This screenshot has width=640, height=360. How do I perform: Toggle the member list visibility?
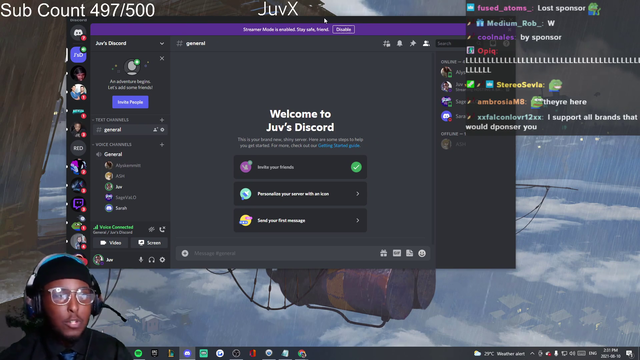pyautogui.click(x=426, y=43)
